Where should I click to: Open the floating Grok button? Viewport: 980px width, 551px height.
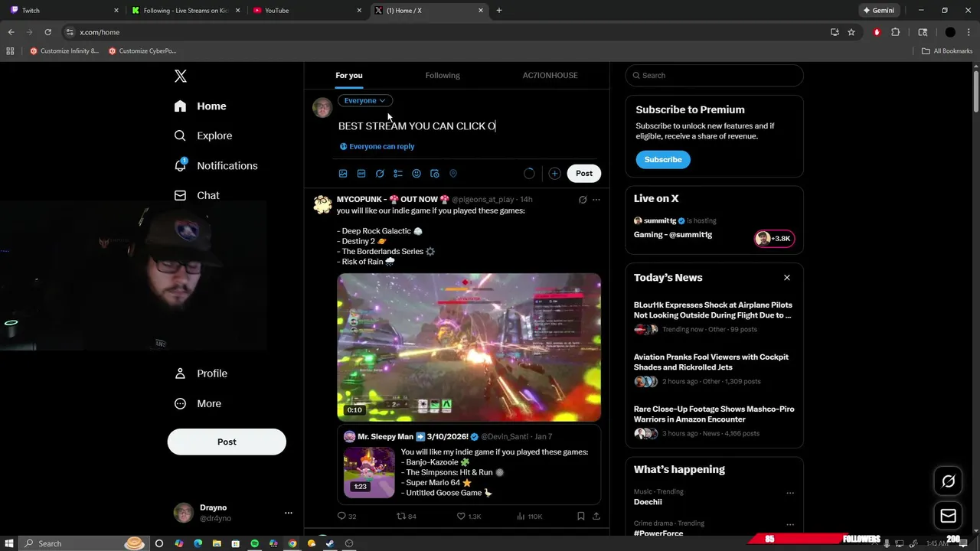point(948,481)
